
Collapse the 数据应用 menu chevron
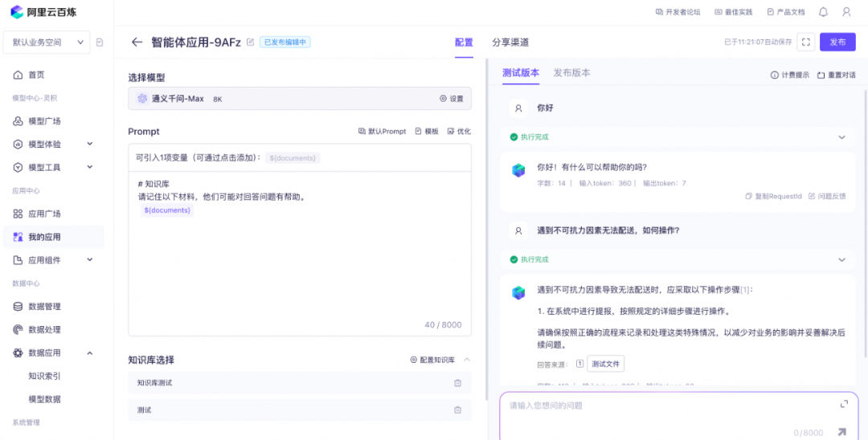click(90, 352)
